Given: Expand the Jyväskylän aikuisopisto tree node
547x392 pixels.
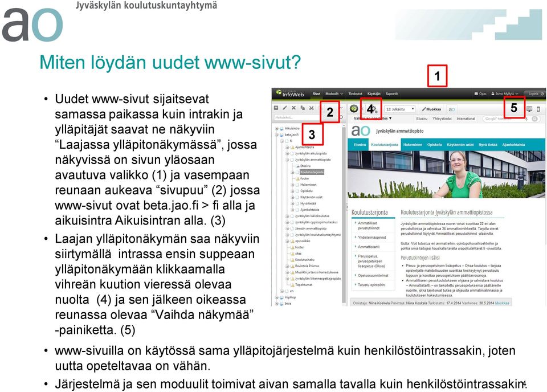Looking at the screenshot, I should (287, 153).
